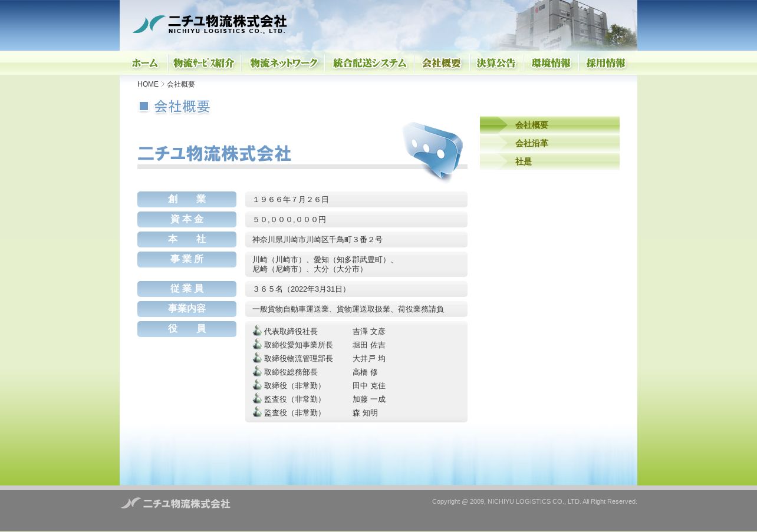Click the footer ニチユ物流株式会社 logo
757x532 pixels.
tap(176, 503)
